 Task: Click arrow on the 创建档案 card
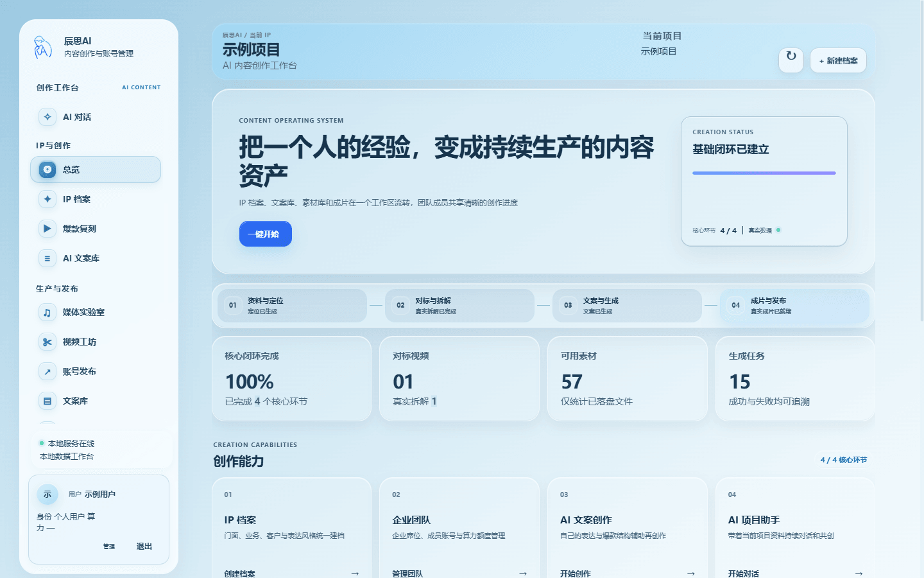(x=355, y=574)
